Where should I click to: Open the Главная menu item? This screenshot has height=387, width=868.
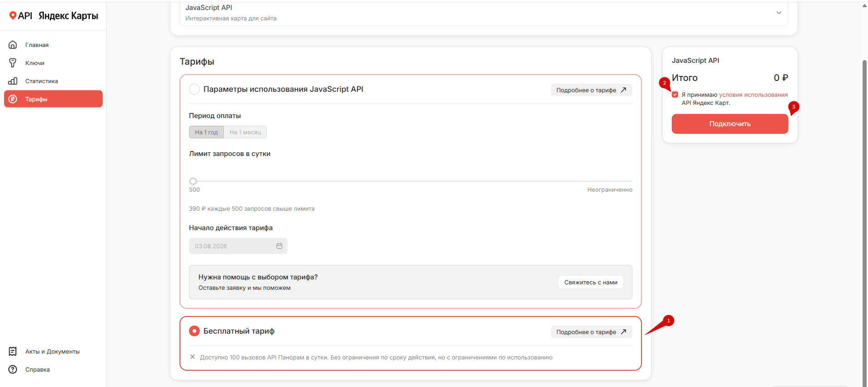click(53, 45)
